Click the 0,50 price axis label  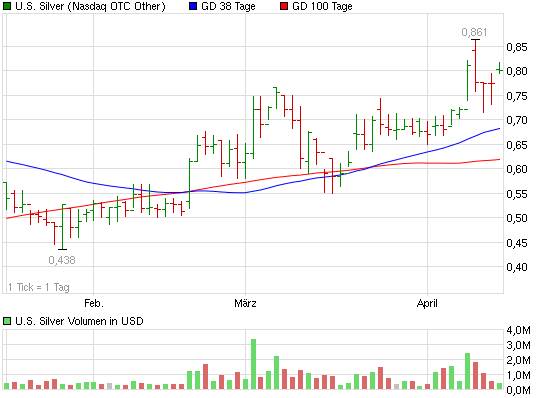coord(517,218)
